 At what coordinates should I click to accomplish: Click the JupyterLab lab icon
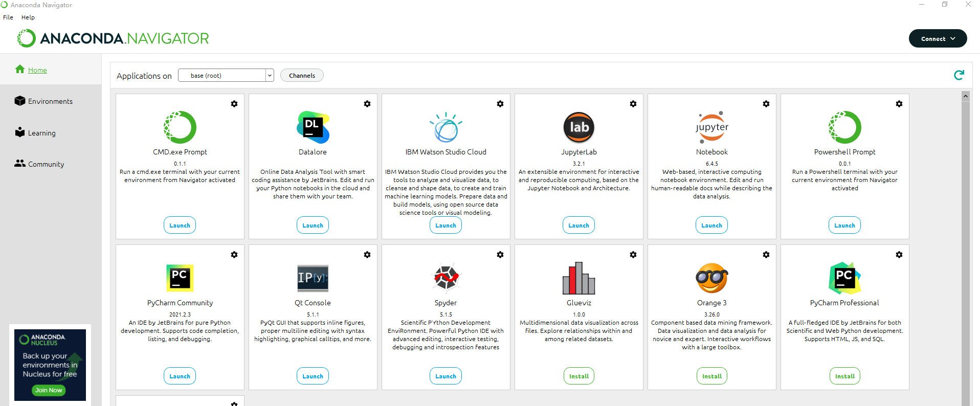click(579, 127)
